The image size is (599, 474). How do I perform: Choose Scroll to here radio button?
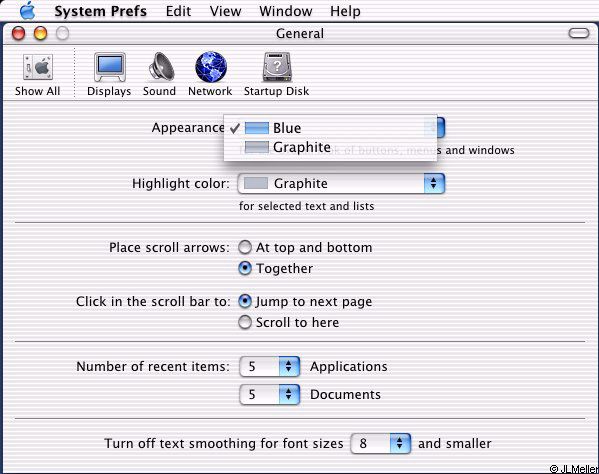click(245, 322)
